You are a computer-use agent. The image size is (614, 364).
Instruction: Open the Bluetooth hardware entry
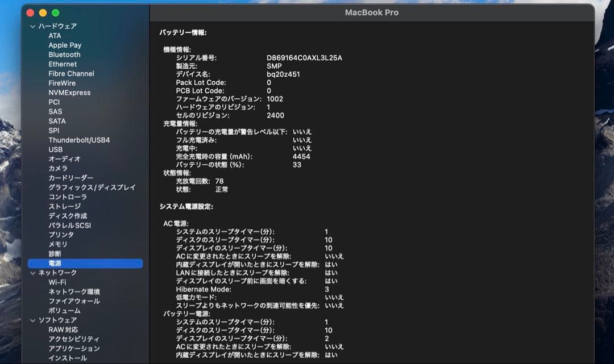click(x=64, y=55)
